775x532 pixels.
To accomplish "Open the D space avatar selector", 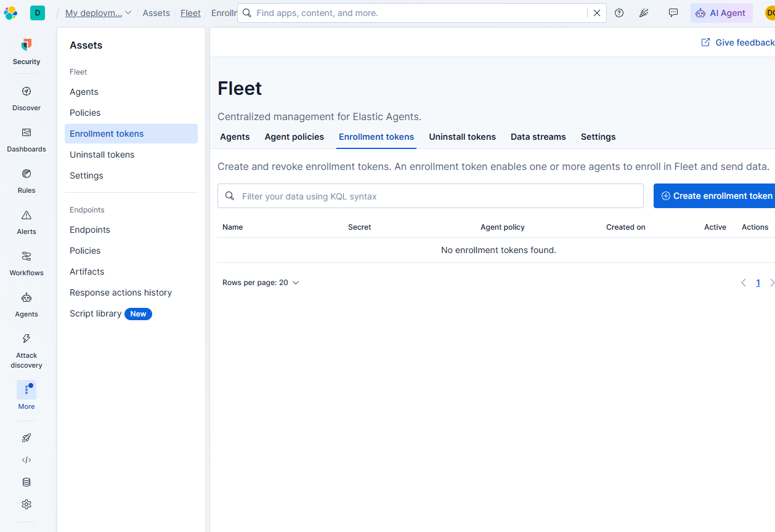I will click(x=38, y=13).
